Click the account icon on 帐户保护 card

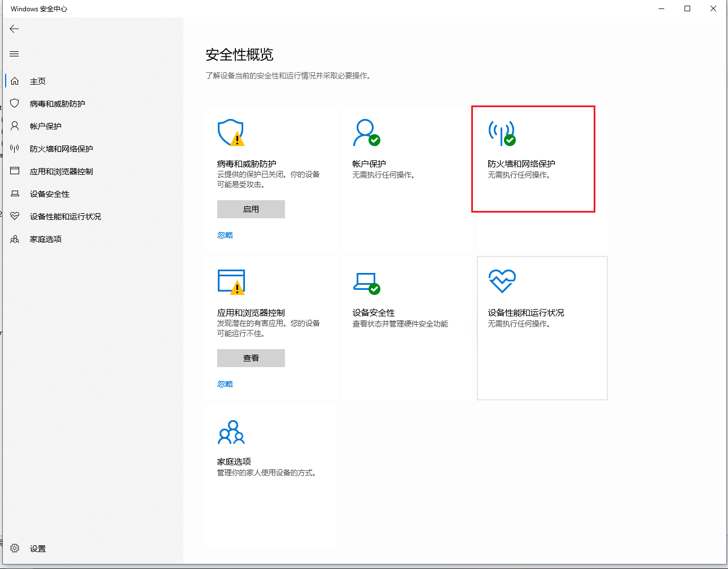[366, 133]
